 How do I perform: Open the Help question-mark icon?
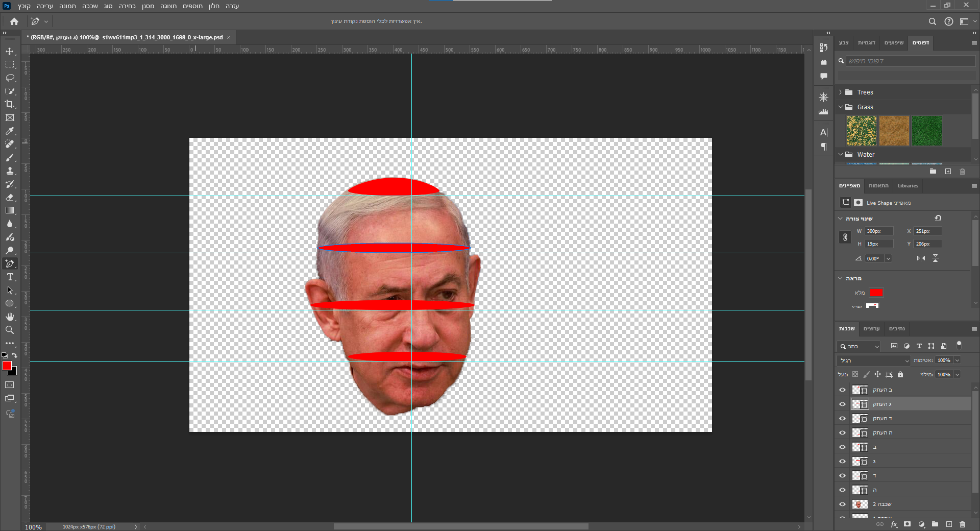point(948,21)
